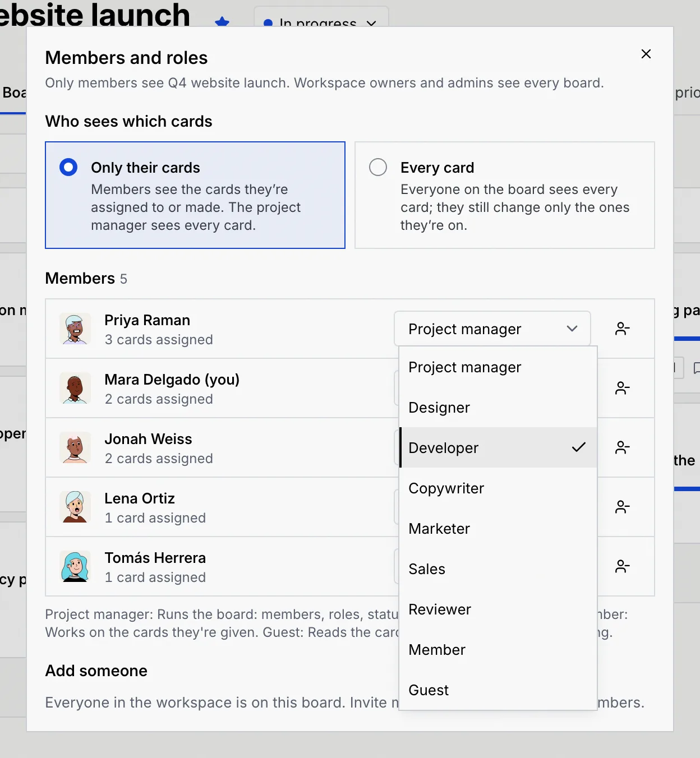The height and width of the screenshot is (758, 700).
Task: Remove Tomás Herrera from the board
Action: tap(623, 566)
